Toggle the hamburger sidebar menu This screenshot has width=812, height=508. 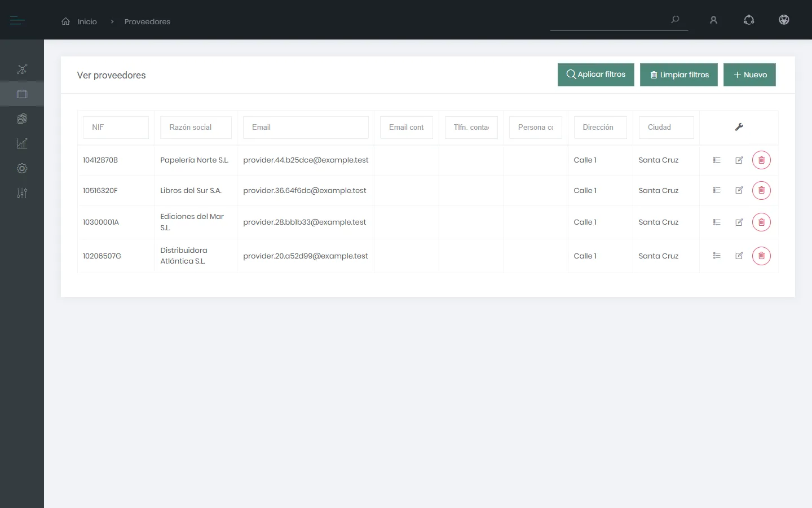point(17,20)
